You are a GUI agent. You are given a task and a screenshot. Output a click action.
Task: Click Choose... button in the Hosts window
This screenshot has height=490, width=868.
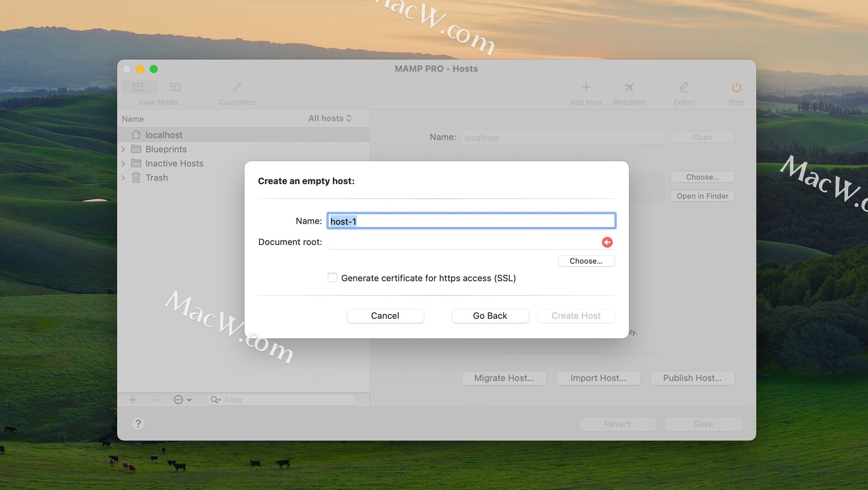pyautogui.click(x=703, y=177)
